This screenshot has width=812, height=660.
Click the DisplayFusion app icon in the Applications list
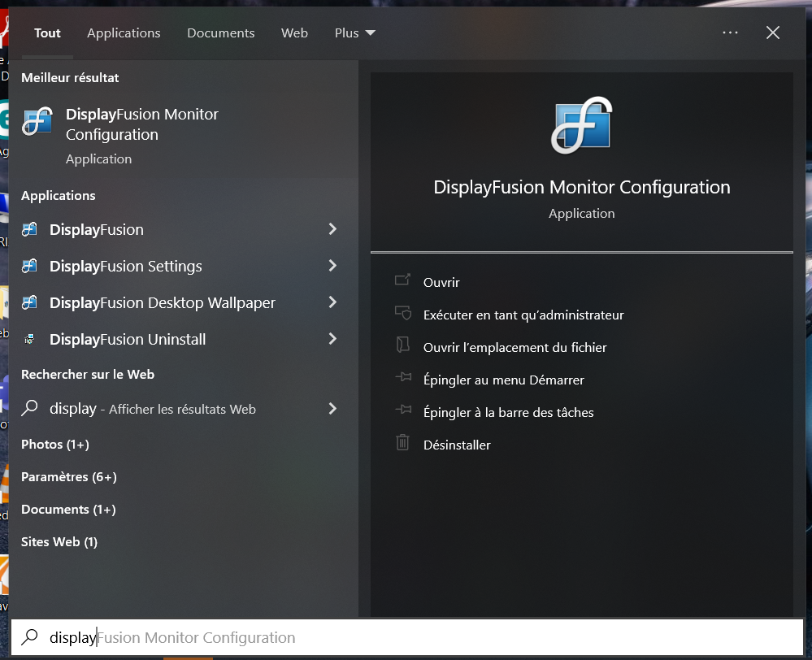coord(29,229)
